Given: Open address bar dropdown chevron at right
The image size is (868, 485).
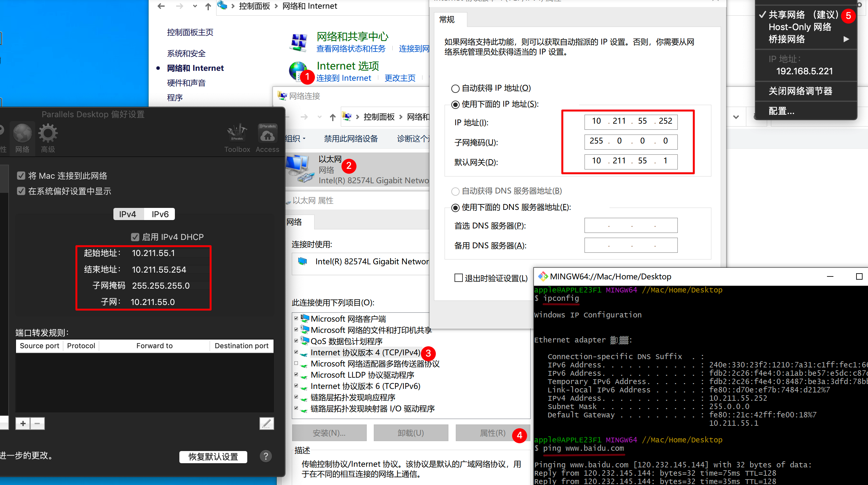Looking at the screenshot, I should point(736,117).
